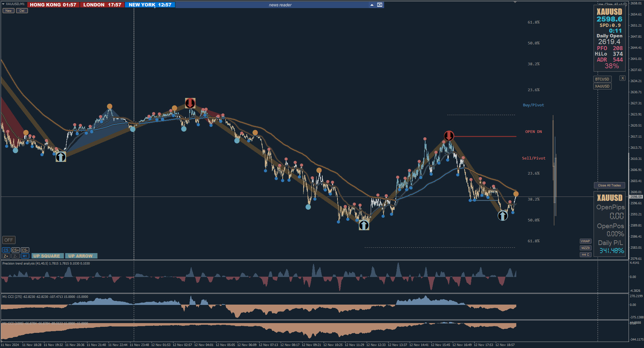The image size is (644, 348).
Task: Select the M1 timeframe button
Action: [25, 256]
